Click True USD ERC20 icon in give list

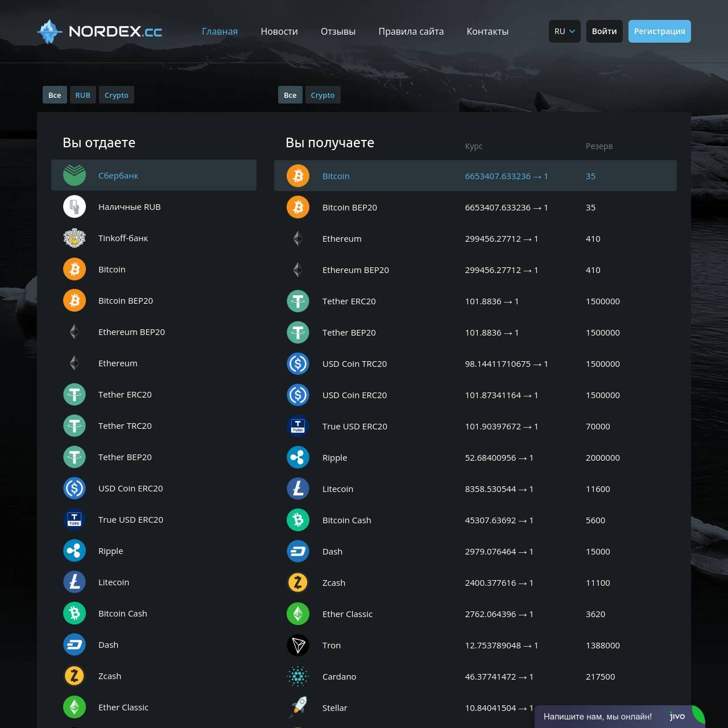pyautogui.click(x=75, y=519)
